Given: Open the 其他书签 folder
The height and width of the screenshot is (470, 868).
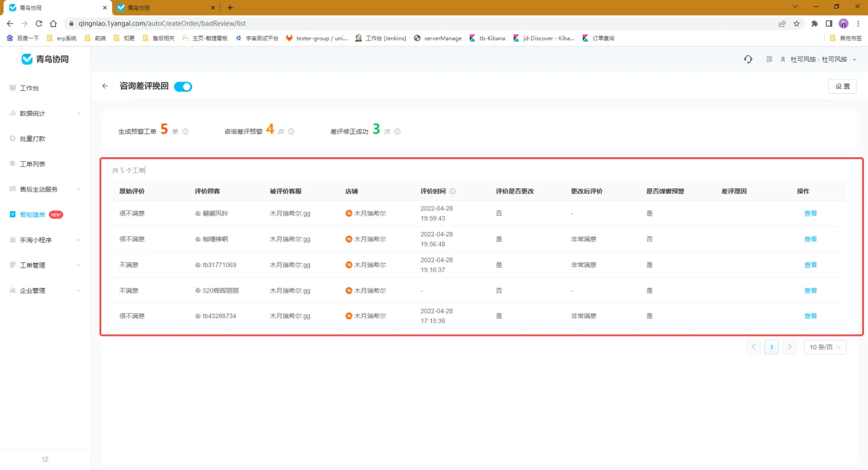Looking at the screenshot, I should 845,38.
